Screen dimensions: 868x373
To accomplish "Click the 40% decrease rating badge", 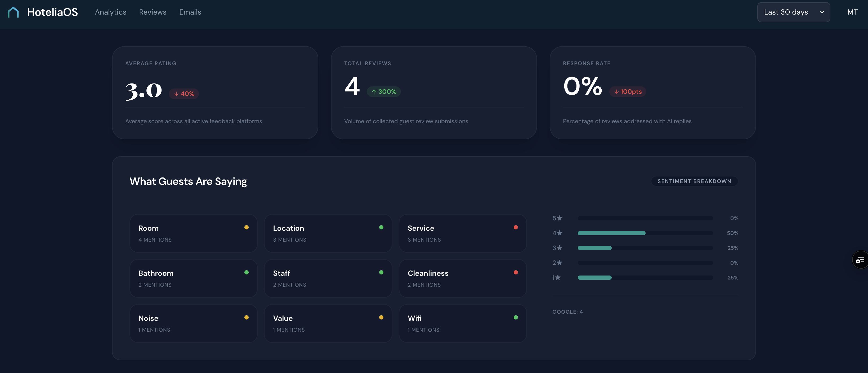I will [x=184, y=94].
